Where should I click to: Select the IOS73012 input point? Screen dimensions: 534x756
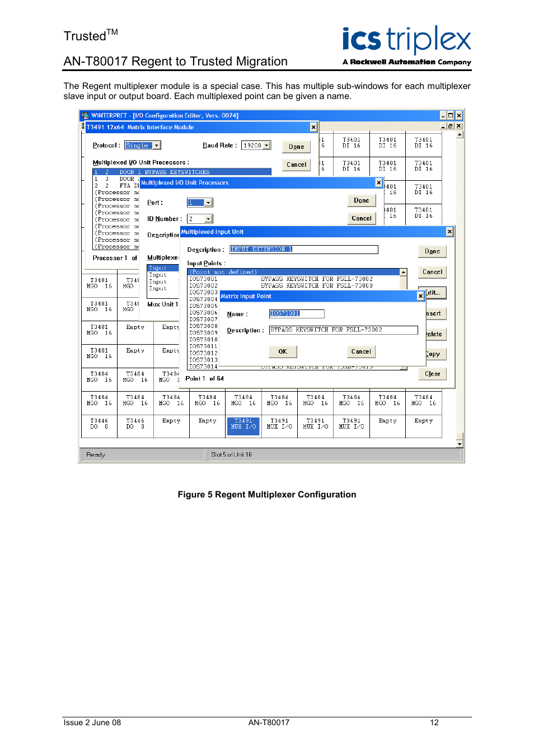tap(204, 353)
